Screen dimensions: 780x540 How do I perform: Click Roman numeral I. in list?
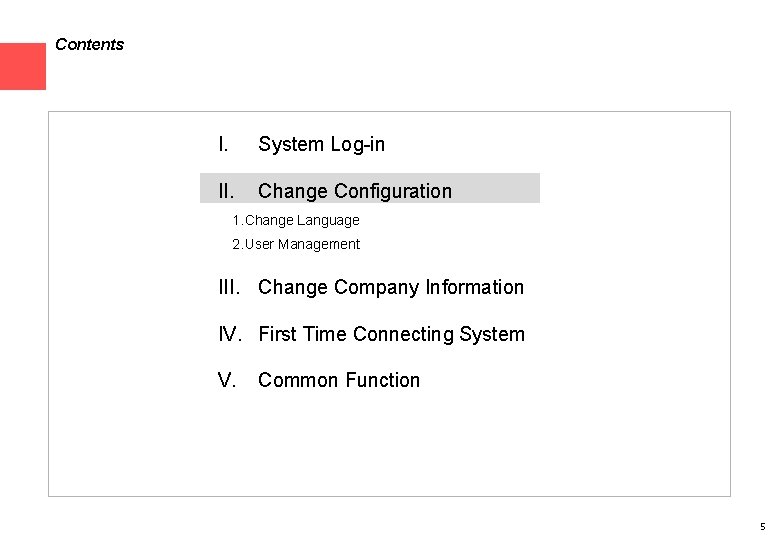coord(224,144)
